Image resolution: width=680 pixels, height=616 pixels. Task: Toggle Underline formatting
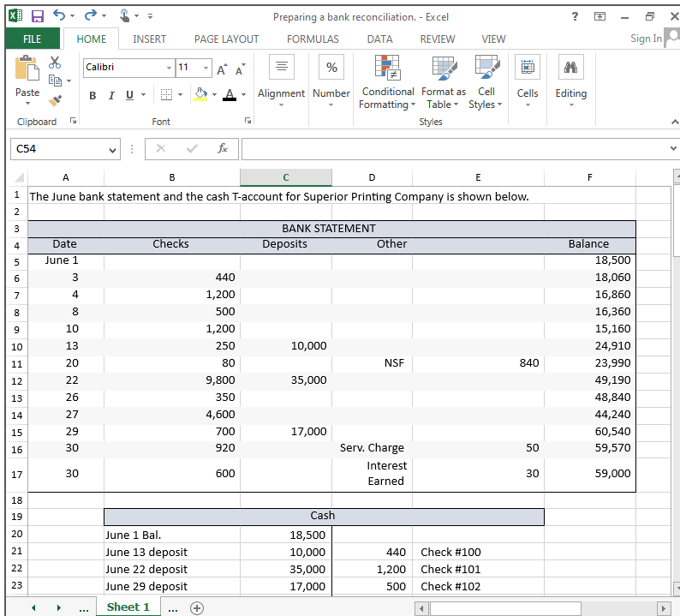[129, 95]
